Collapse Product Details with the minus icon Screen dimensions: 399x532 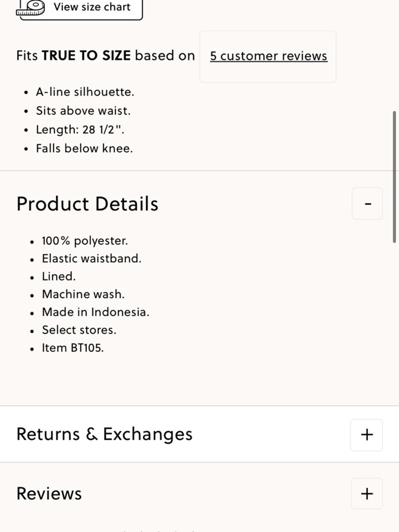(x=367, y=204)
